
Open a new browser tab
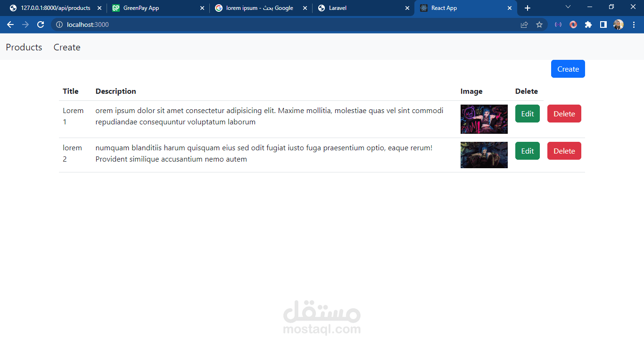point(528,8)
